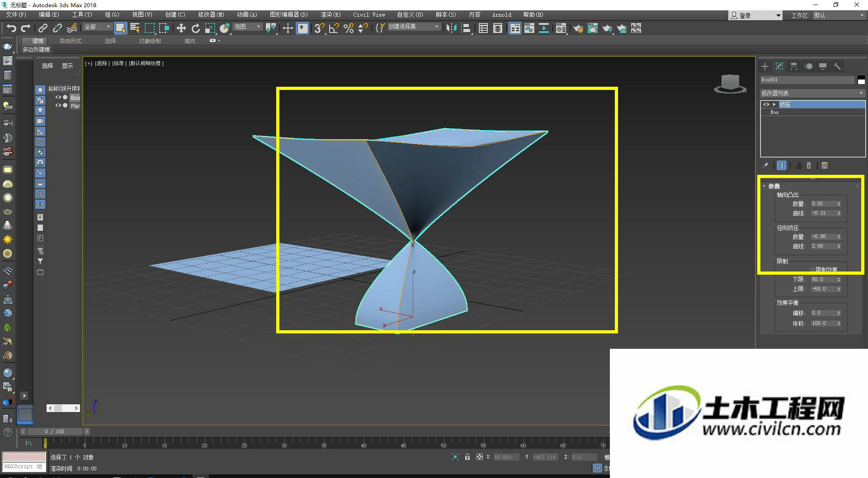Image resolution: width=868 pixels, height=478 pixels.
Task: Click Use Pivot Point Center icon
Action: point(271,28)
